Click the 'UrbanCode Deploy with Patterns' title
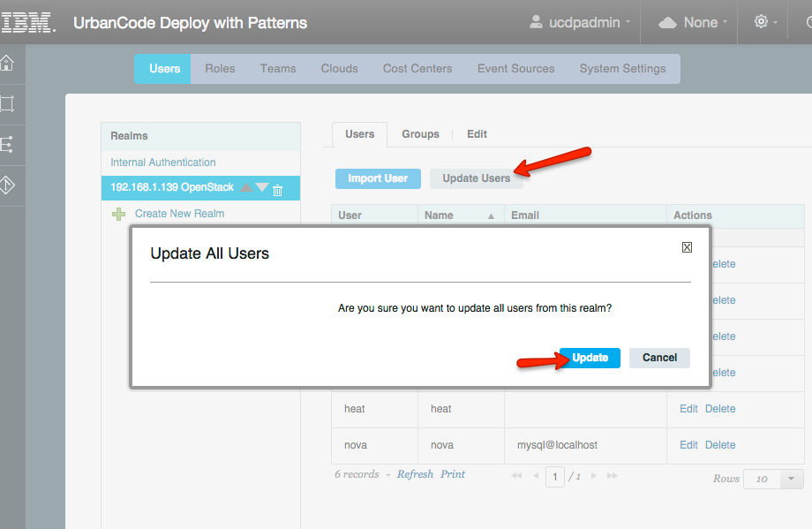 pyautogui.click(x=190, y=23)
